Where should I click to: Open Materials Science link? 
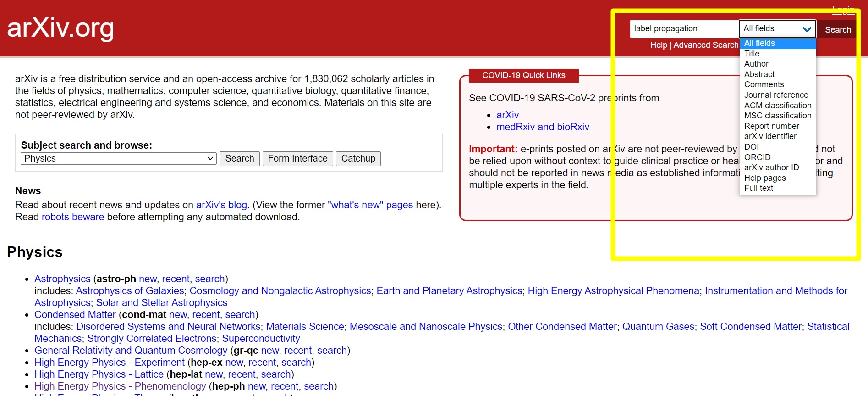[305, 327]
